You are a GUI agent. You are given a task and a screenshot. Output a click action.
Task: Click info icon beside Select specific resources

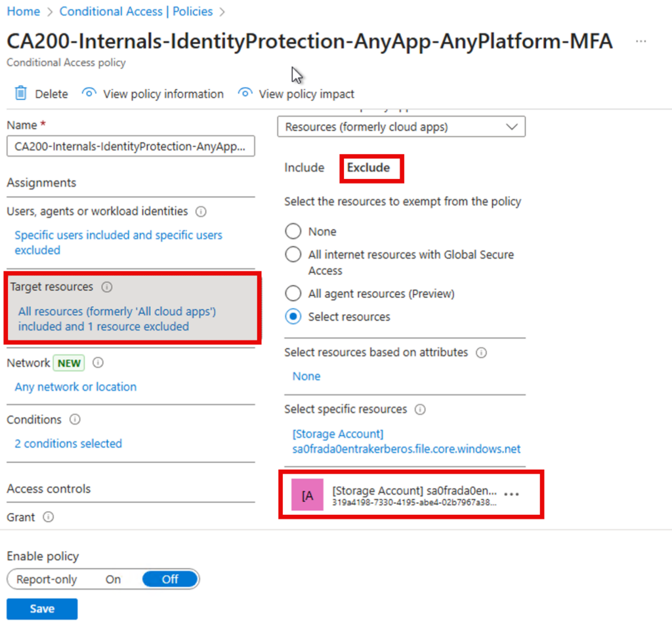[421, 409]
